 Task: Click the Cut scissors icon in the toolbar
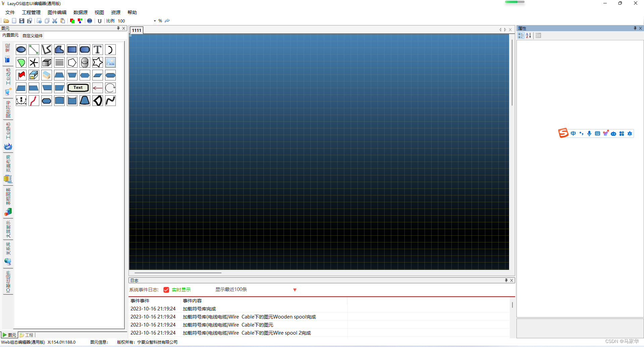click(54, 20)
